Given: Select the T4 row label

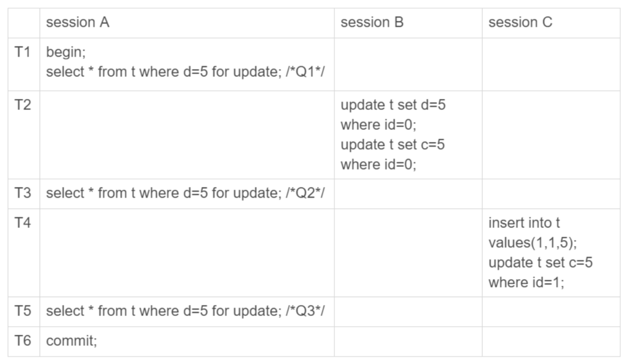Looking at the screenshot, I should [x=23, y=223].
